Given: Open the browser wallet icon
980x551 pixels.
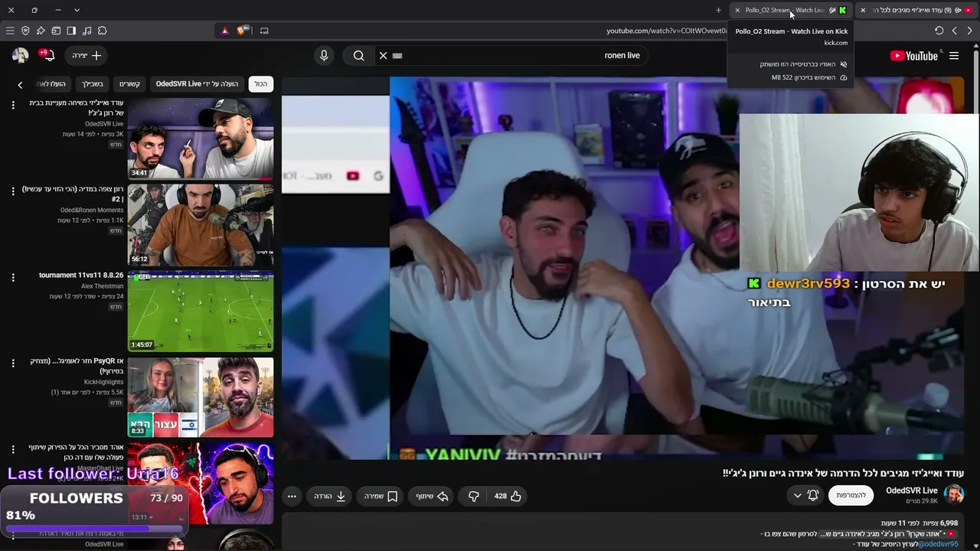Looking at the screenshot, I should click(56, 31).
